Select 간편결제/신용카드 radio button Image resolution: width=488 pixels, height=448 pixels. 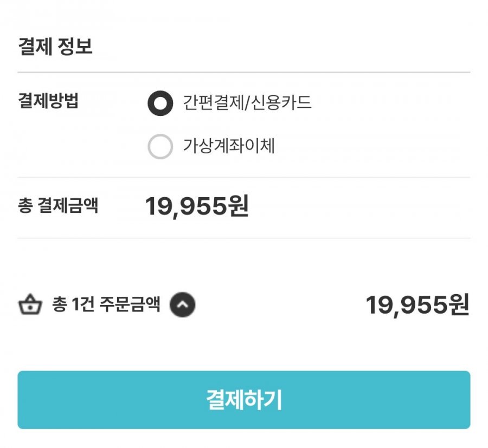[x=160, y=103]
